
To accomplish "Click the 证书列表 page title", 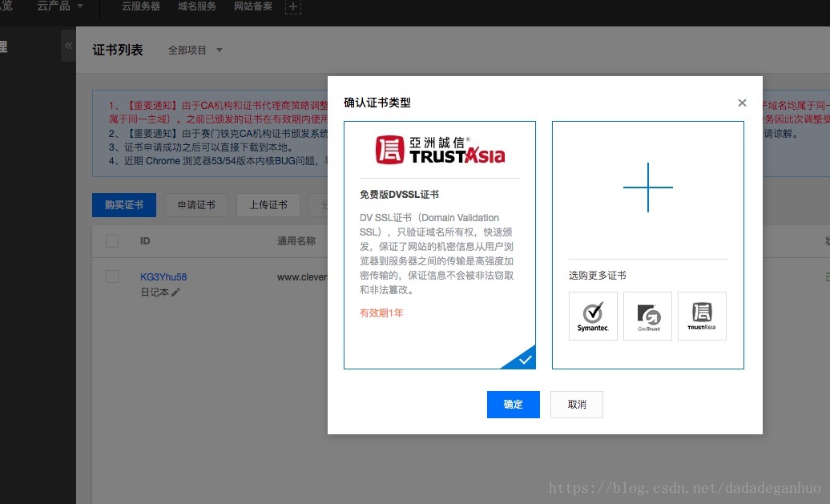I will 118,50.
